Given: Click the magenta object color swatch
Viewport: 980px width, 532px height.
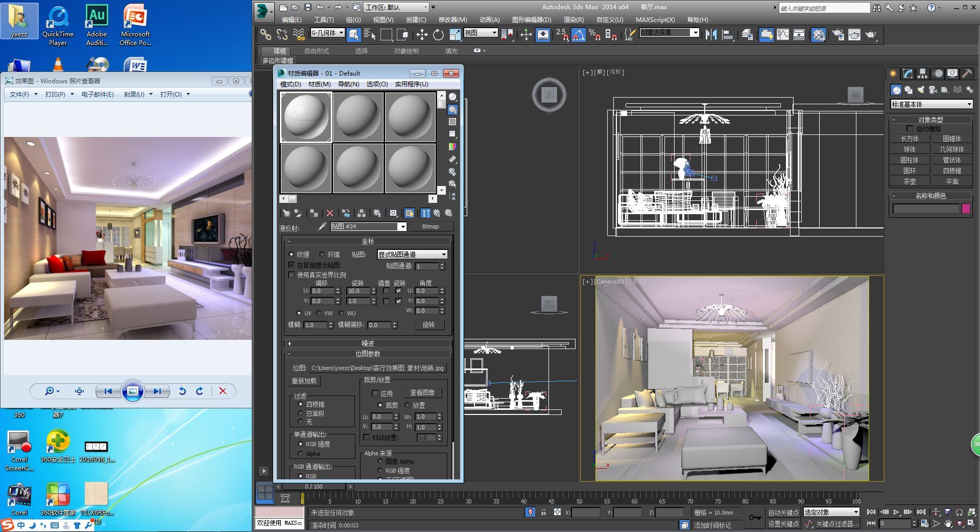Looking at the screenshot, I should pos(966,209).
